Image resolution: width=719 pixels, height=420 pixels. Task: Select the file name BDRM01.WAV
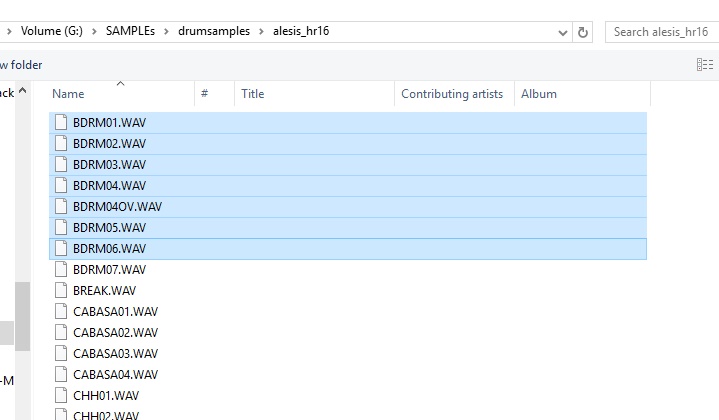(110, 123)
